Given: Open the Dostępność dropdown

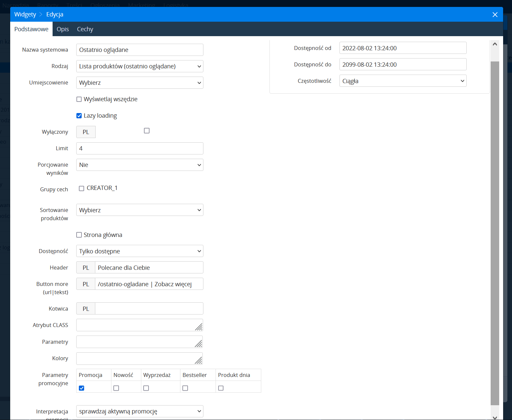Looking at the screenshot, I should [140, 251].
